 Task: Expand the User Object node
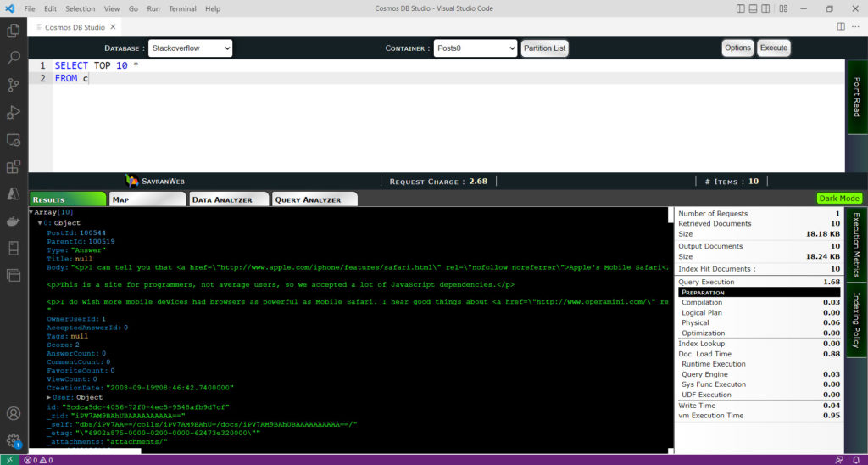pos(49,397)
